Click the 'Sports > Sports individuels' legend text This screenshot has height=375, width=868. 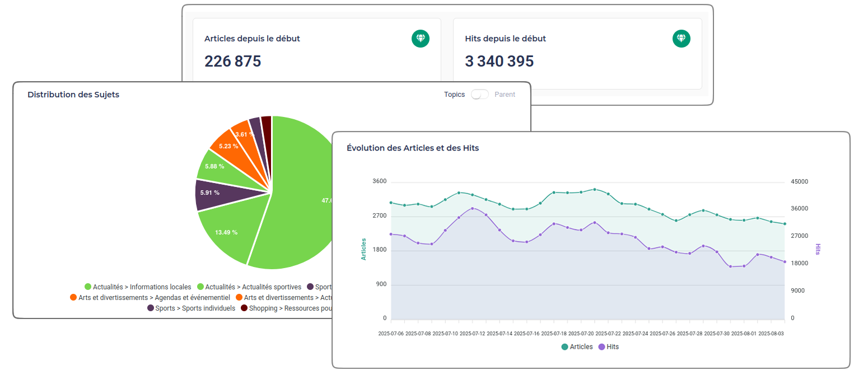195,308
